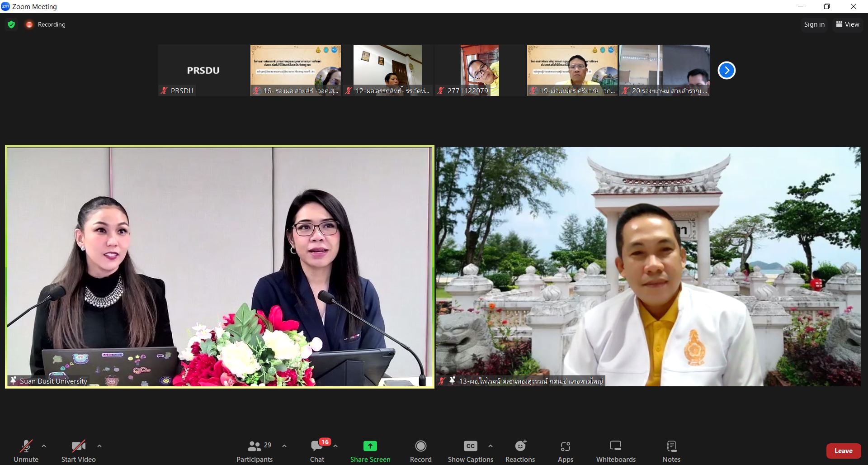Click the Sign in button

coord(814,24)
